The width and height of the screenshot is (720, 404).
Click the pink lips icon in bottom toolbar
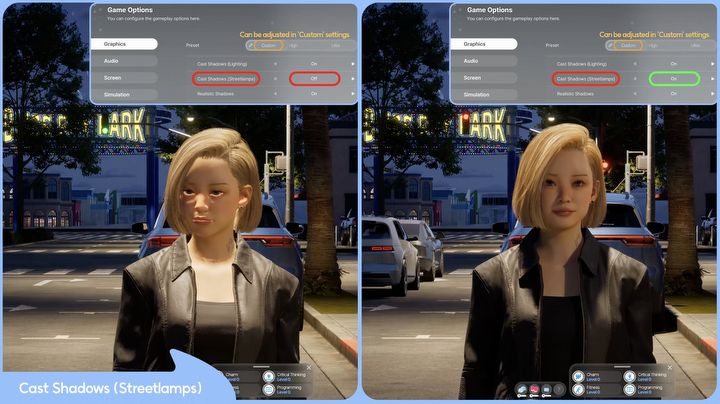pos(535,390)
